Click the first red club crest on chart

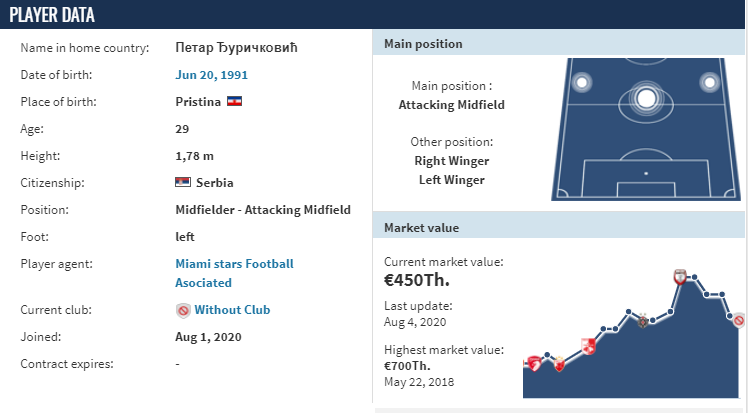(534, 364)
